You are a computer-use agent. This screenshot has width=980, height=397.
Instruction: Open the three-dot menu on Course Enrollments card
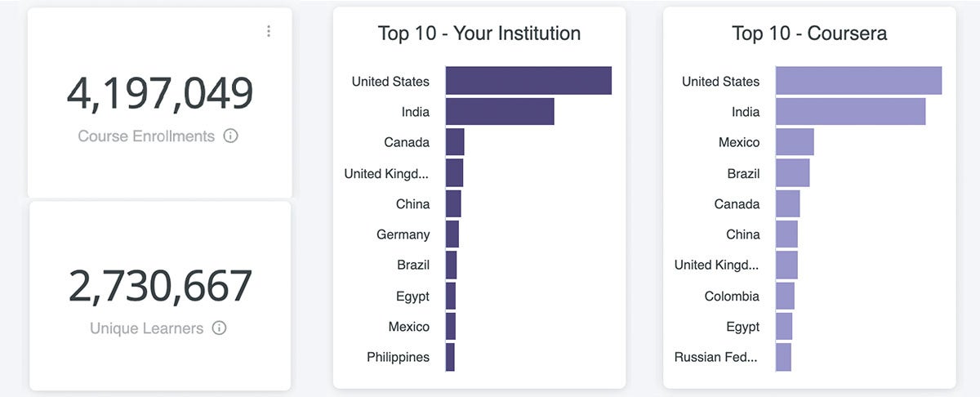pyautogui.click(x=269, y=31)
